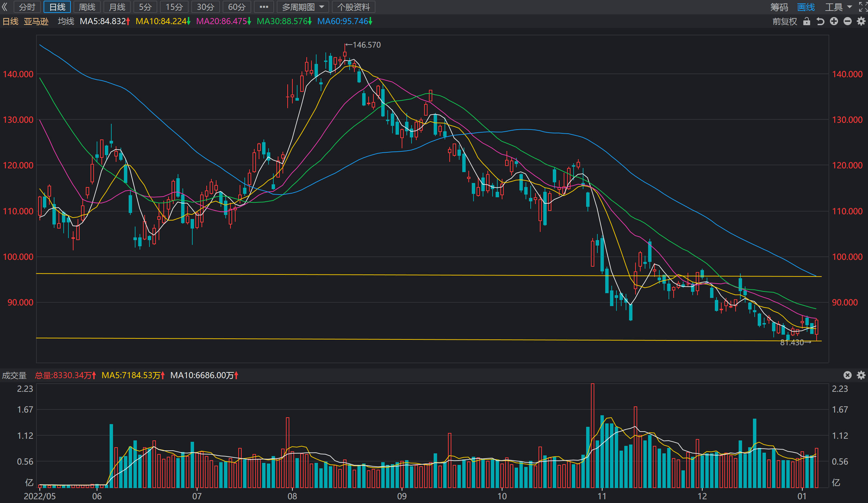Expand the 工具 tools dropdown
This screenshot has height=503, width=868.
[838, 7]
